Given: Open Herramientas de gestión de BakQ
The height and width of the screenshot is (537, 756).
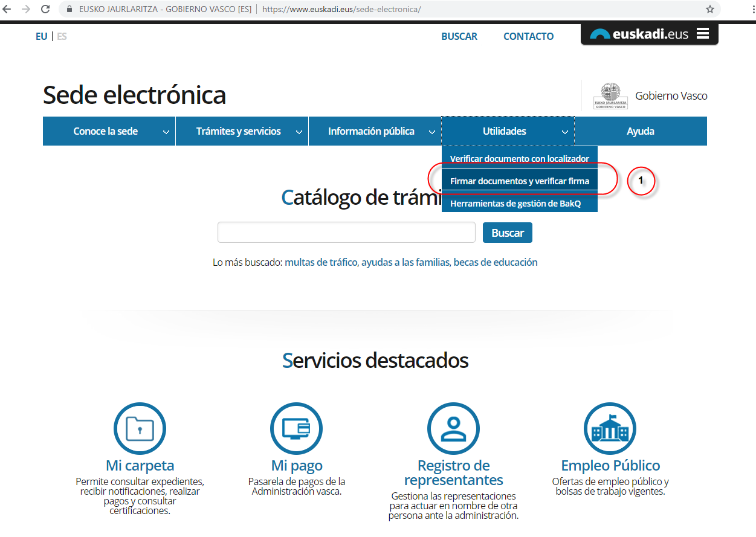Looking at the screenshot, I should (515, 204).
